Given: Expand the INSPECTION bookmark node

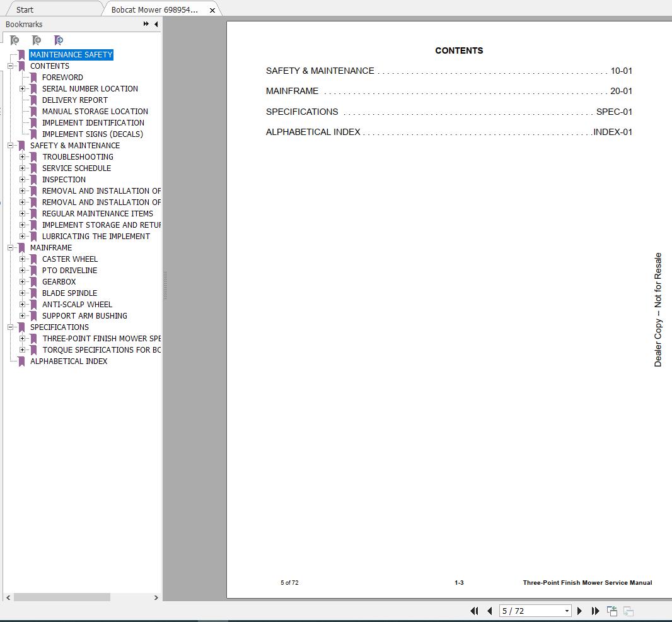Looking at the screenshot, I should pyautogui.click(x=22, y=180).
